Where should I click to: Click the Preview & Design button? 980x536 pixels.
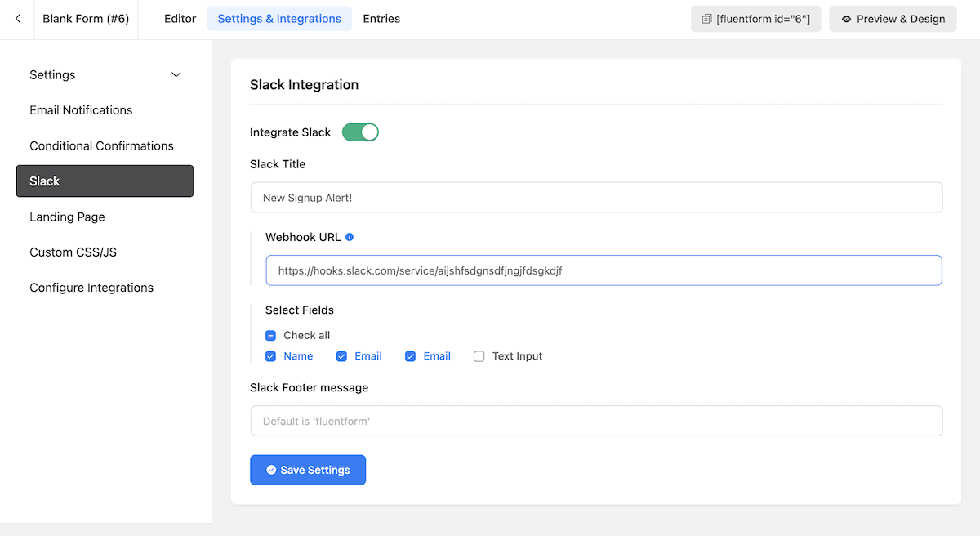tap(893, 19)
